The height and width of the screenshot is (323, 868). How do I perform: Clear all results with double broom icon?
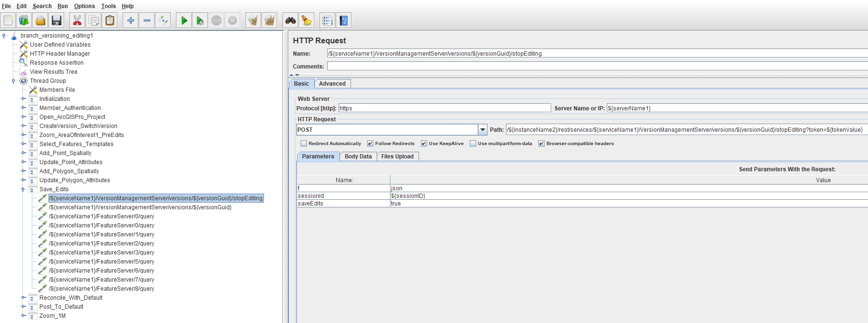tap(270, 20)
